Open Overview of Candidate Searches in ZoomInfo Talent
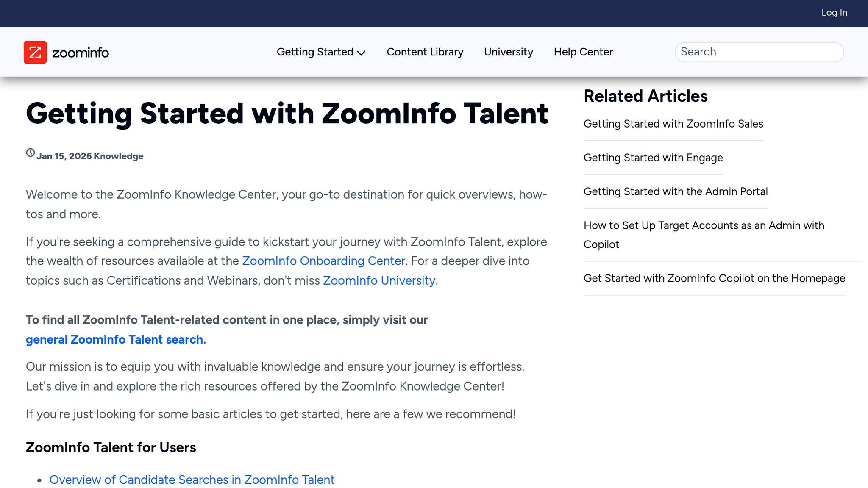This screenshot has height=488, width=868. [x=192, y=480]
